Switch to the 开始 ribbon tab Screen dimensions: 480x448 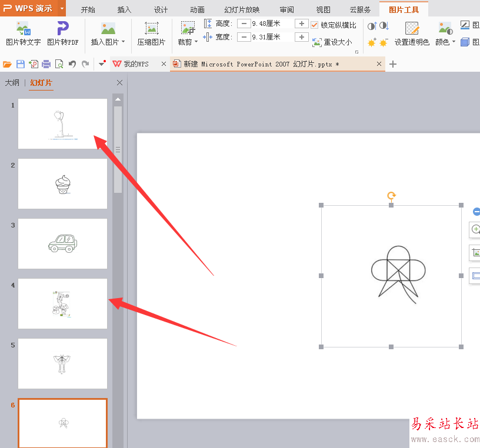coord(88,10)
